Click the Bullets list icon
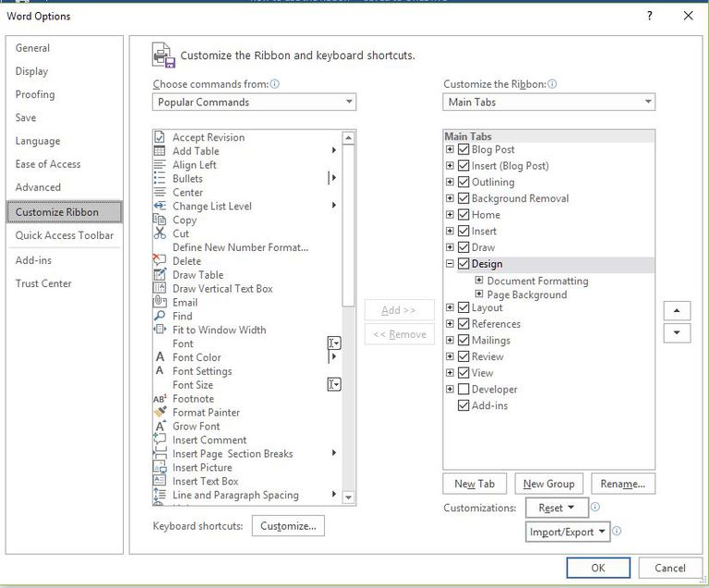 (160, 178)
